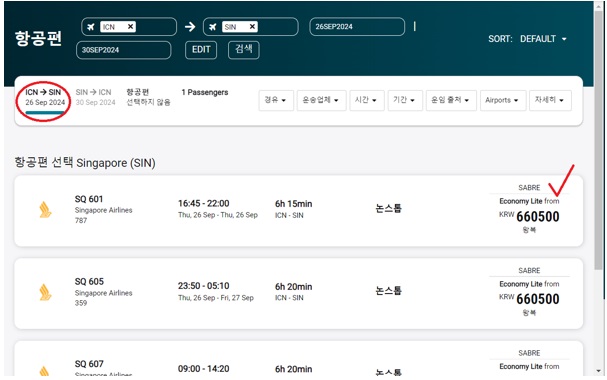
Task: Open the 기간 duration filter dropdown
Action: click(x=405, y=100)
